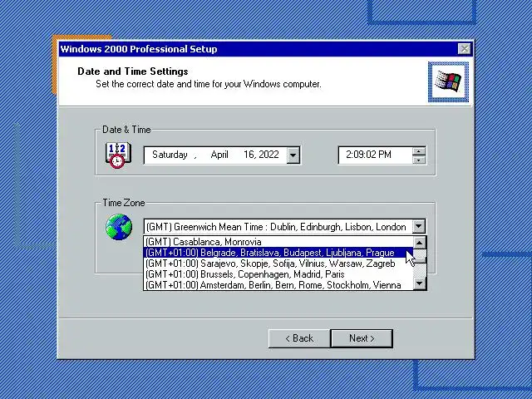This screenshot has width=532, height=399.
Task: Decrease time with the down spinner arrow
Action: click(419, 160)
